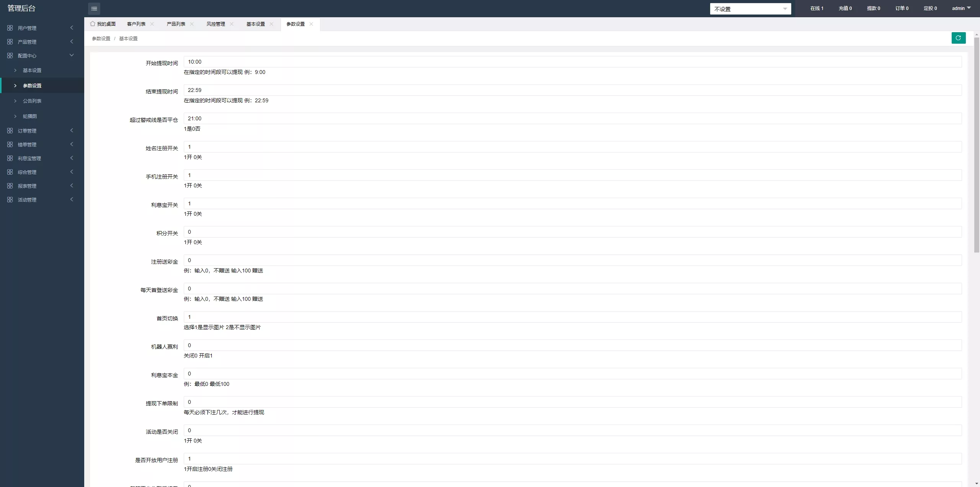Switch to the 基本设置 tab

255,24
